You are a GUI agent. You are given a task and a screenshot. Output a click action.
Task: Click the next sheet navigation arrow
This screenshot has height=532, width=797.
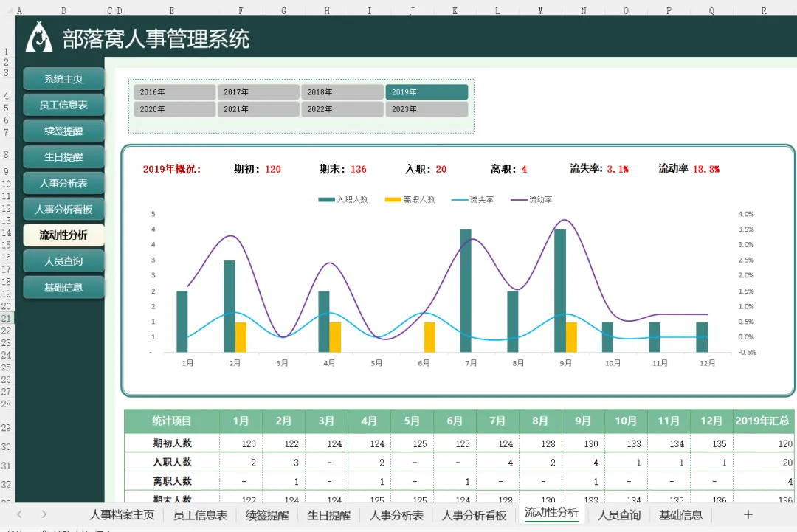pyautogui.click(x=44, y=514)
